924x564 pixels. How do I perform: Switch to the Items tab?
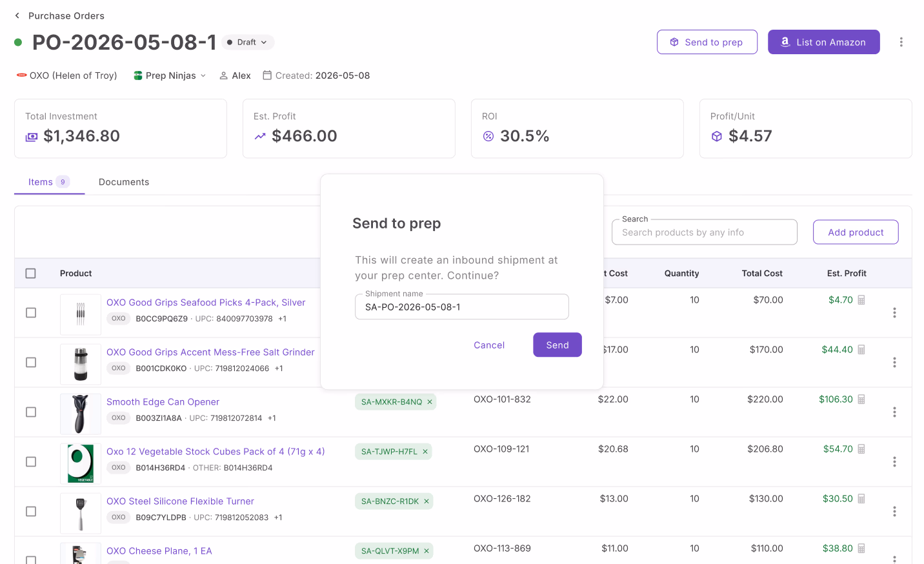click(49, 182)
